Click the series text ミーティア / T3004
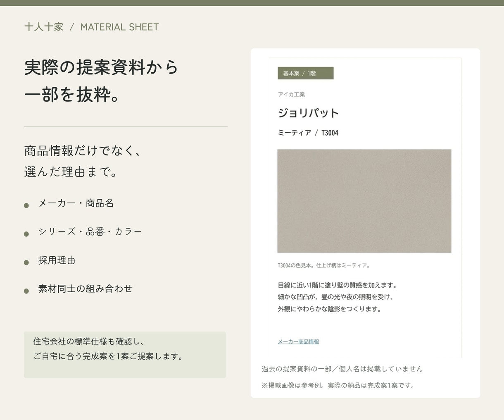This screenshot has width=504, height=420. (x=308, y=133)
